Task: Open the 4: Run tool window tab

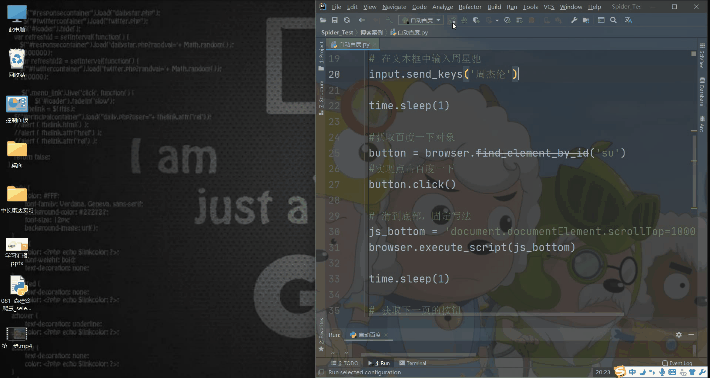Action: click(379, 363)
